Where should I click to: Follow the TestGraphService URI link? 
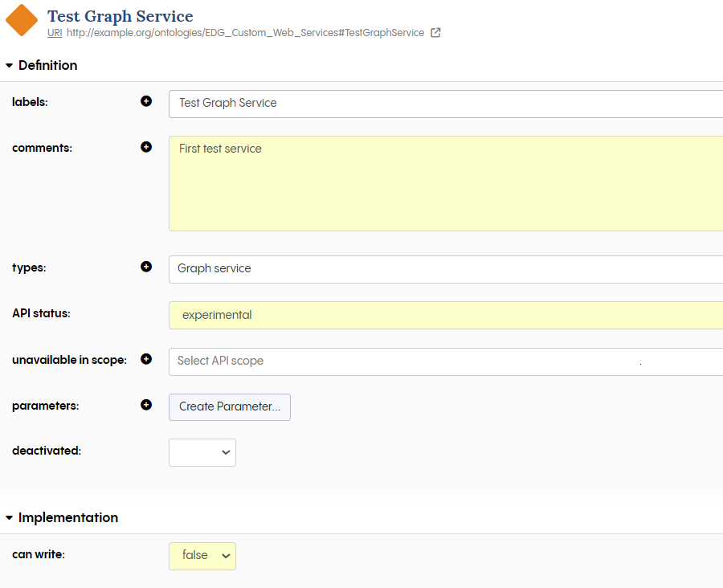click(x=241, y=33)
